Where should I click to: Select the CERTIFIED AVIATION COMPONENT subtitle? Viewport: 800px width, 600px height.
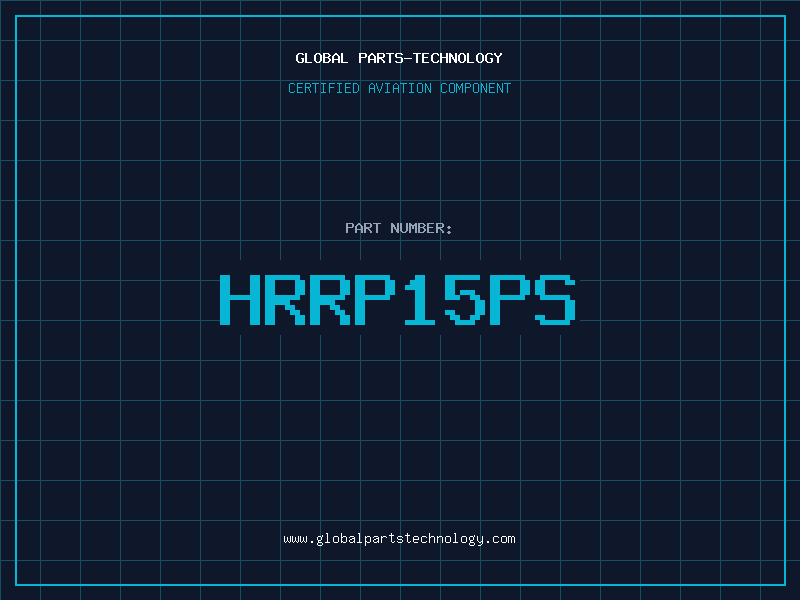click(399, 88)
